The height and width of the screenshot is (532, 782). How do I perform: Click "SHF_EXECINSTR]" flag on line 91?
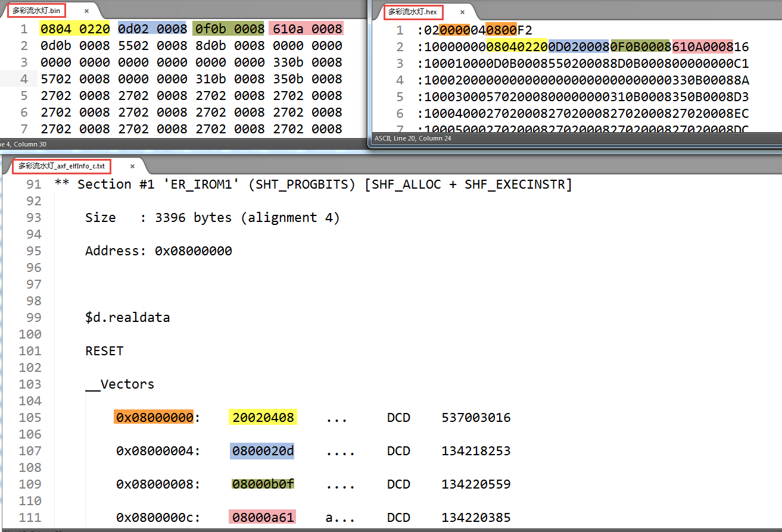tap(518, 184)
